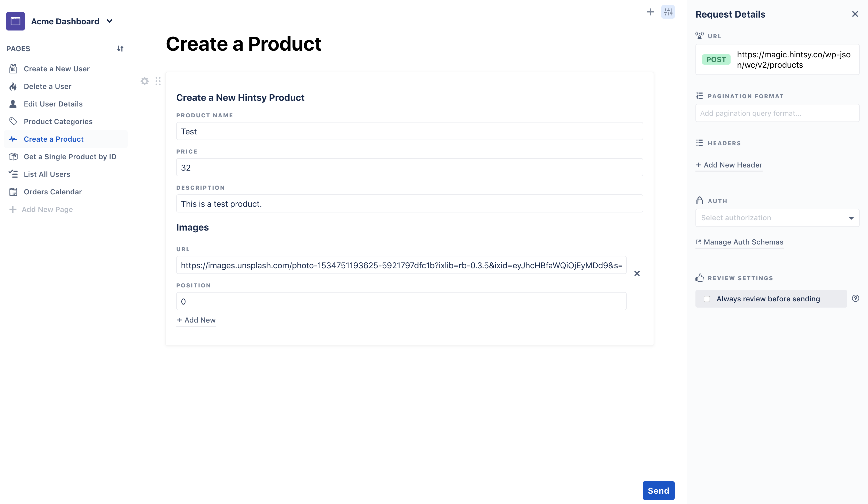Click the plus icon in top toolbar
The height and width of the screenshot is (504, 868).
[x=650, y=12]
